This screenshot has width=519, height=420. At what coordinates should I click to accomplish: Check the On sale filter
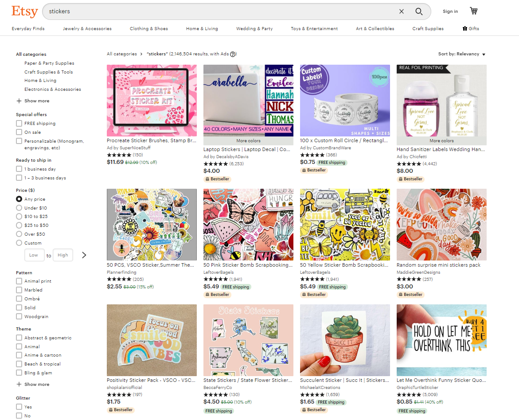point(19,132)
